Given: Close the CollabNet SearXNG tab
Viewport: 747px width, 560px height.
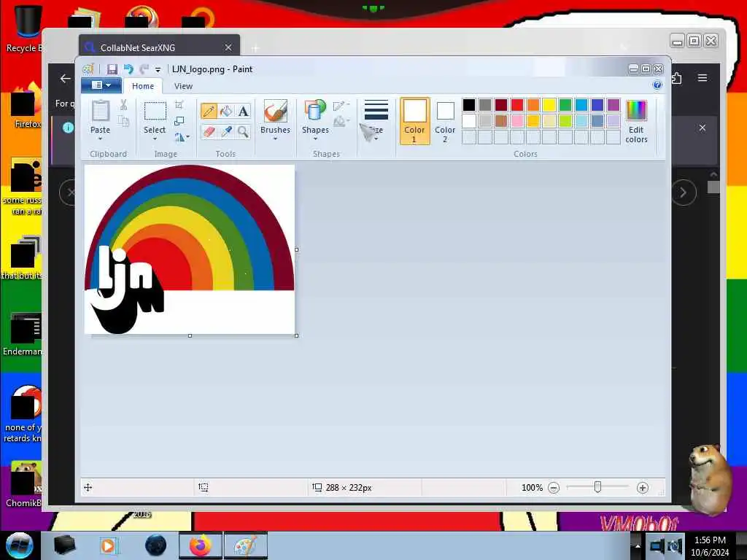Looking at the screenshot, I should [228, 47].
